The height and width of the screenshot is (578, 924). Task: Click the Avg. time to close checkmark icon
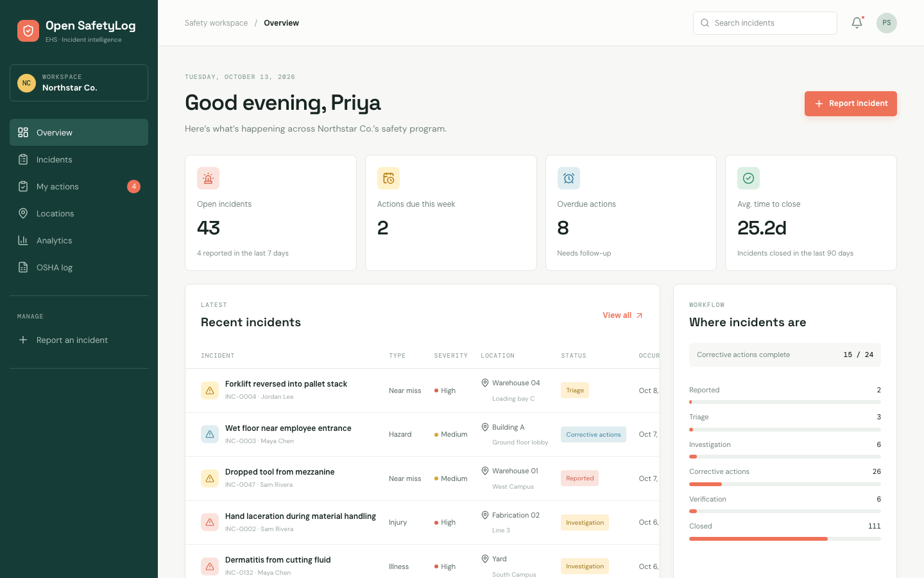click(x=748, y=179)
